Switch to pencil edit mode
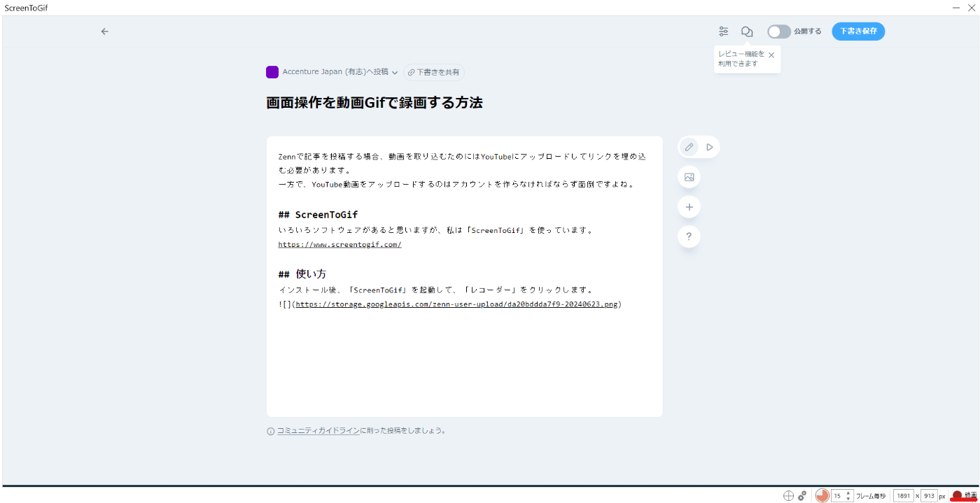The width and height of the screenshot is (980, 503). pyautogui.click(x=689, y=147)
